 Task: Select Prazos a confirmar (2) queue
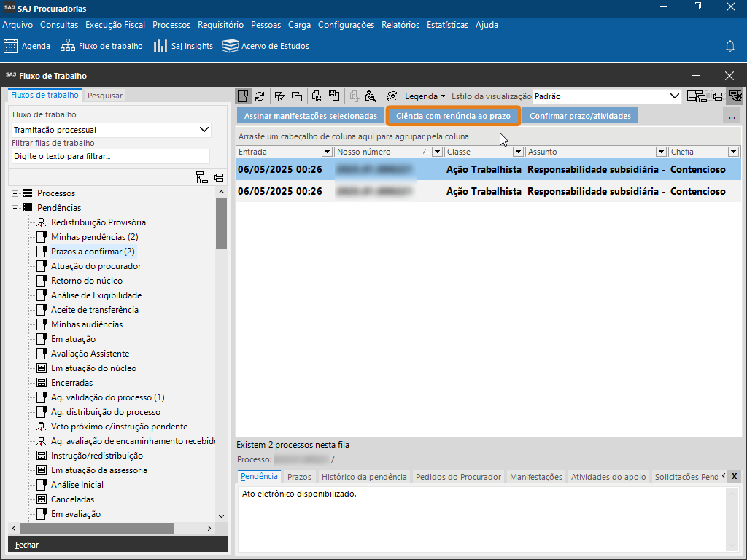point(93,252)
